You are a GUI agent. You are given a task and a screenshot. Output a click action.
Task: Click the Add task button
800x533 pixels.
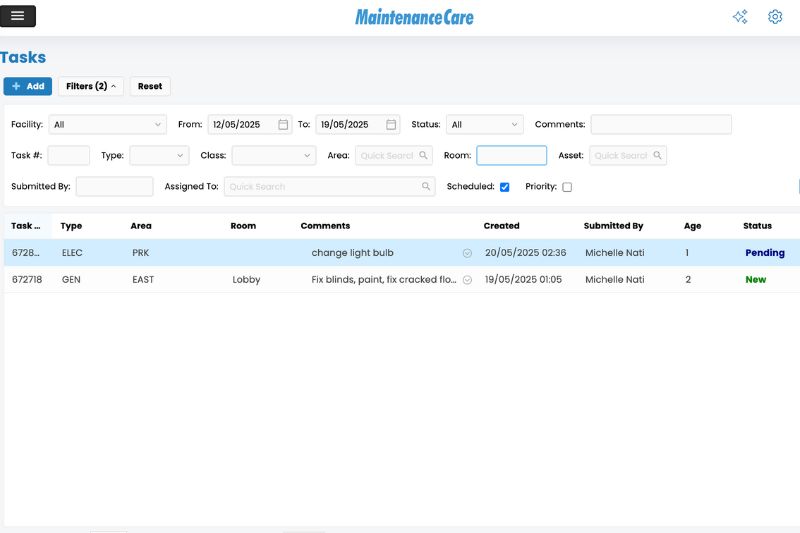(28, 86)
